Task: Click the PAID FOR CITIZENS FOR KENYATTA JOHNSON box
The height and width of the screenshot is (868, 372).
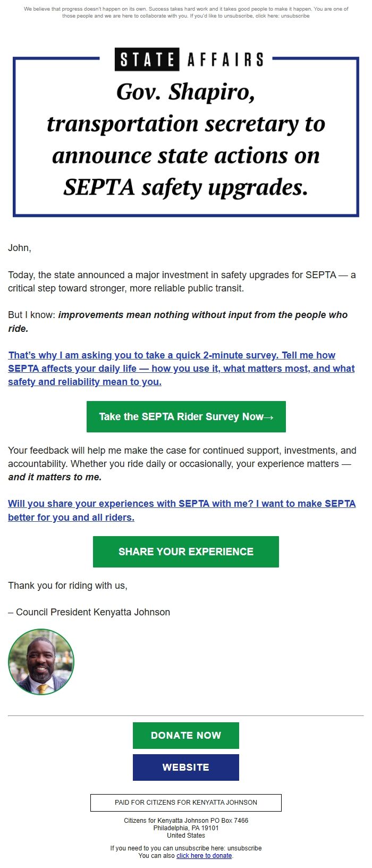Action: tap(186, 803)
